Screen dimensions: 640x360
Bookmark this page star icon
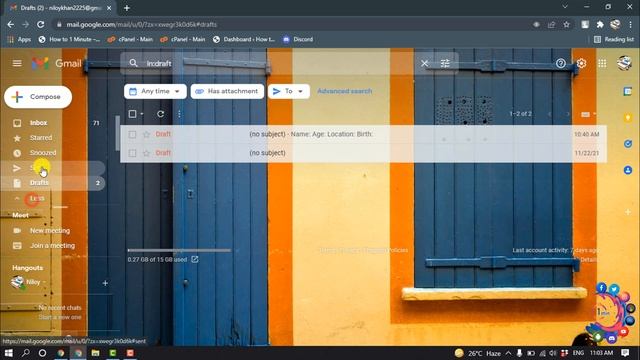point(567,24)
